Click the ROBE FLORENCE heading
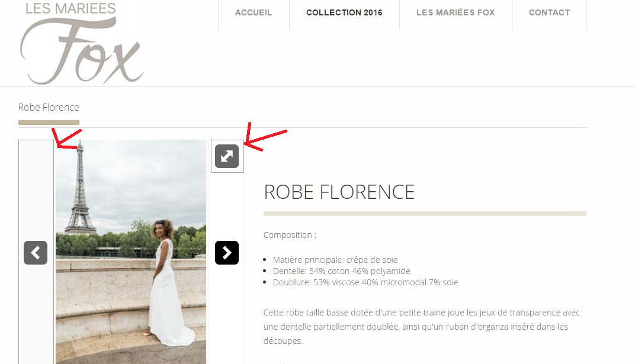Image resolution: width=635 pixels, height=364 pixels. point(339,192)
